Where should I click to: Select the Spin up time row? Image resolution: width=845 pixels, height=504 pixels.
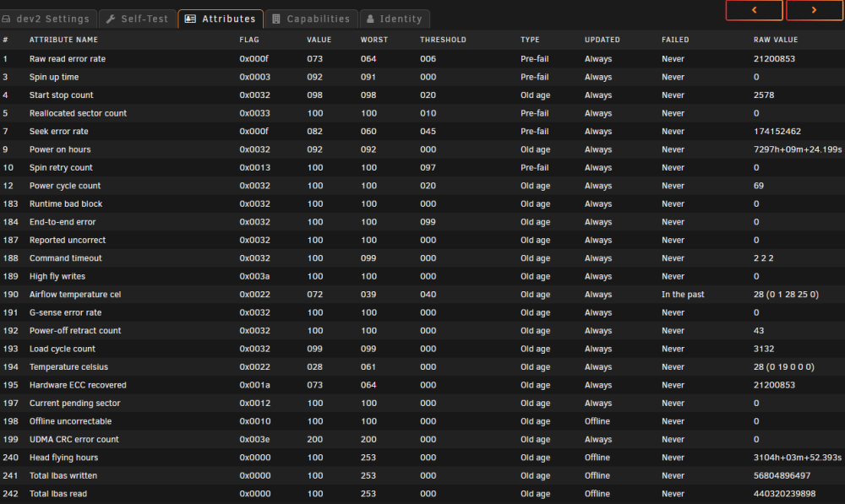[422, 77]
